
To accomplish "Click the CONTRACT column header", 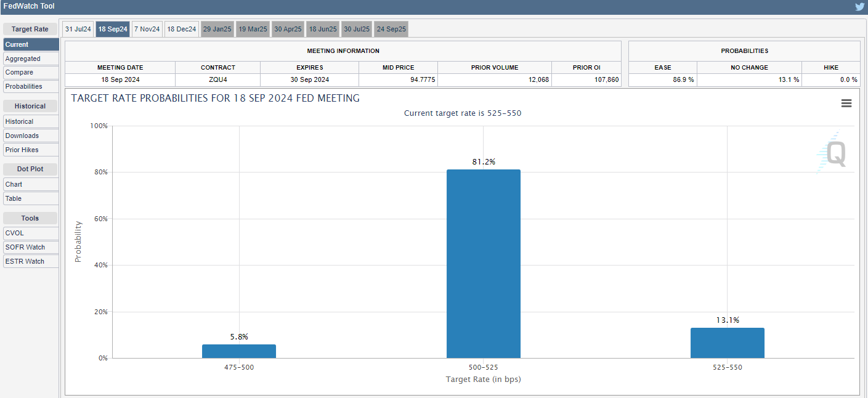I will tap(218, 67).
